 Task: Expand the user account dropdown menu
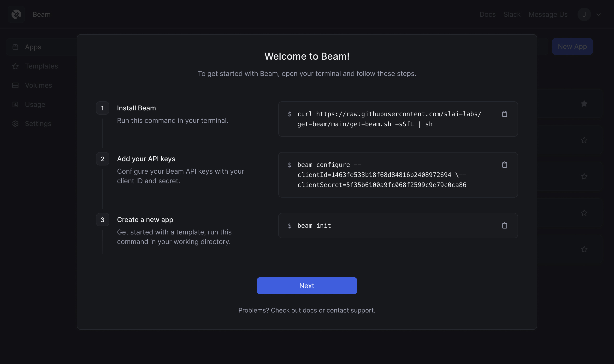[x=598, y=14]
